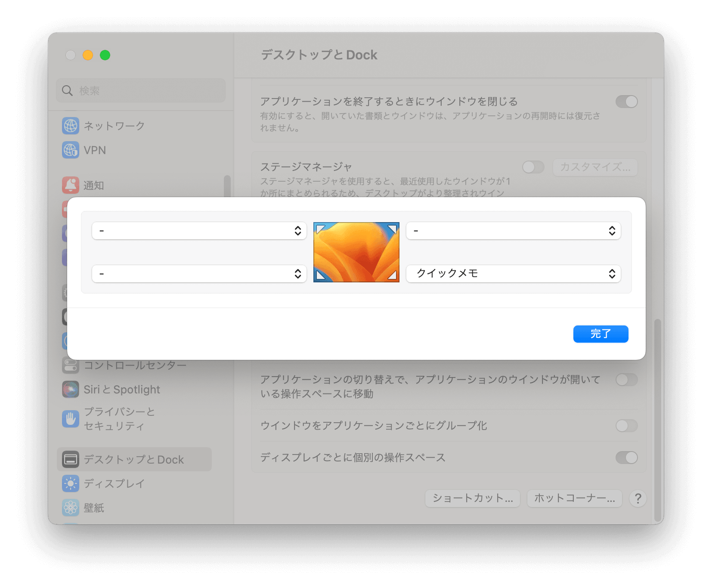Screen dimensions: 712x588
Task: Enable the ステージマネージャ switch
Action: 533,167
